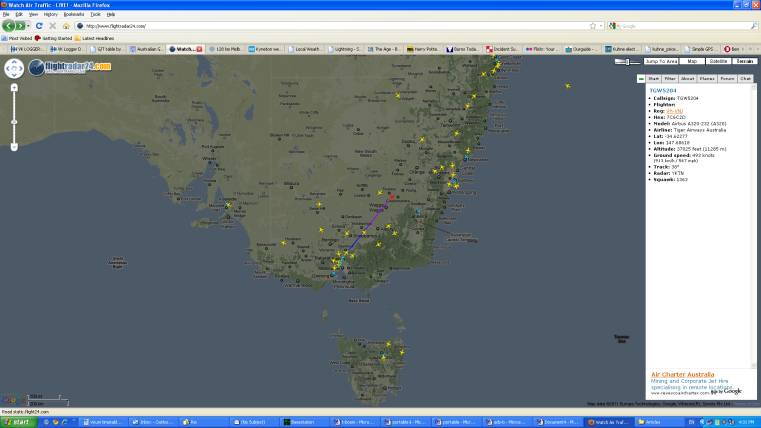Switch map view to Map
761x428 pixels.
692,62
